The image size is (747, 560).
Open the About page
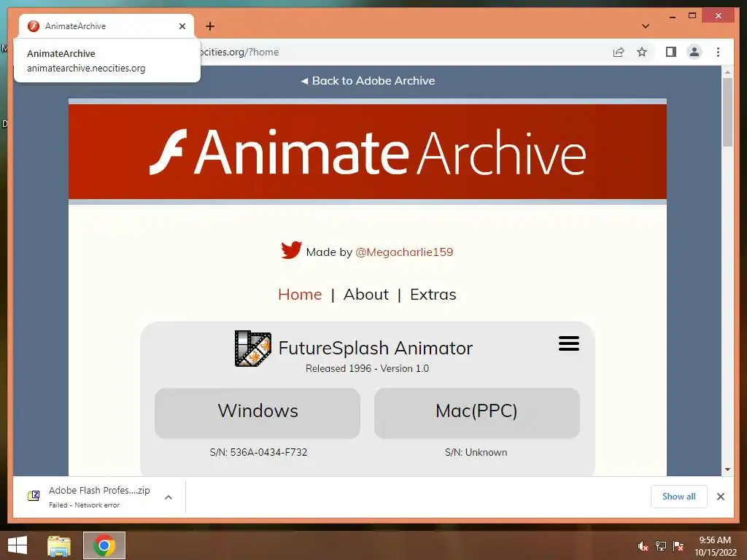(366, 295)
